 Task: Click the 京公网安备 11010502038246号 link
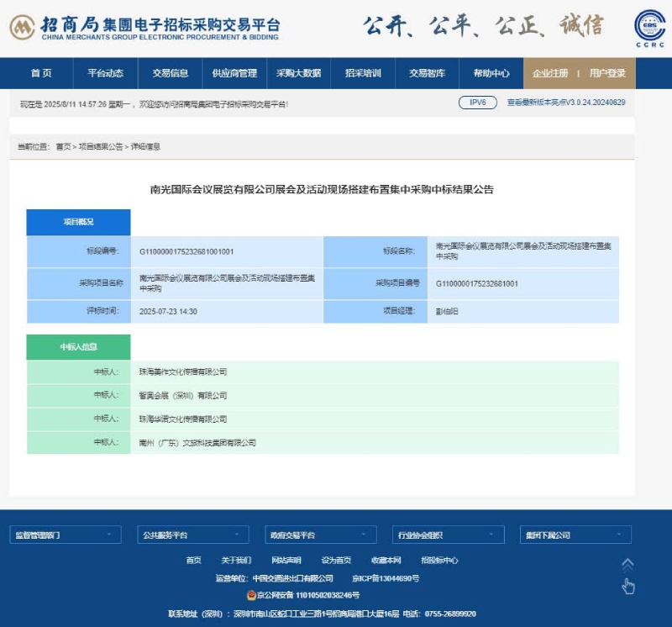click(x=308, y=595)
